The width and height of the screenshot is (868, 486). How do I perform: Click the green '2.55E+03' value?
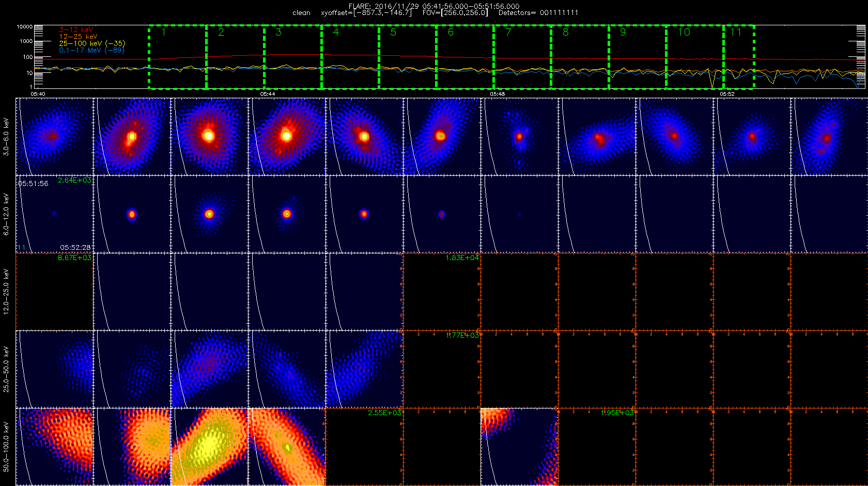tap(384, 413)
